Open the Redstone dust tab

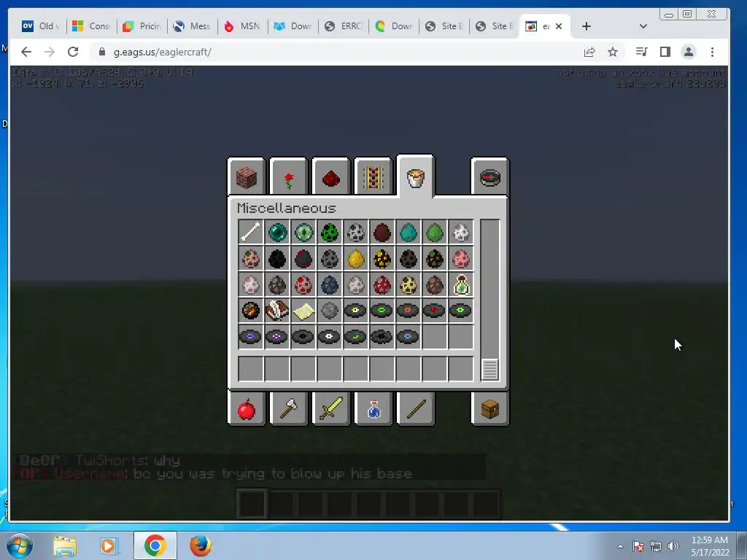pos(330,176)
